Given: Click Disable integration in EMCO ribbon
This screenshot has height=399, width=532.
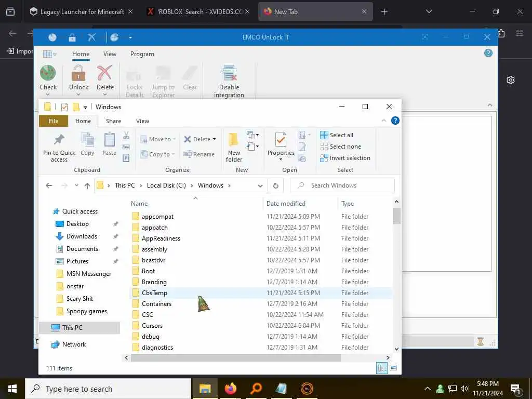Looking at the screenshot, I should (229, 81).
